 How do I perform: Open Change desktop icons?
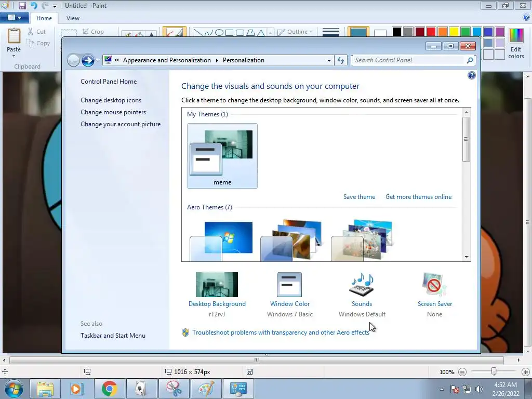111,100
